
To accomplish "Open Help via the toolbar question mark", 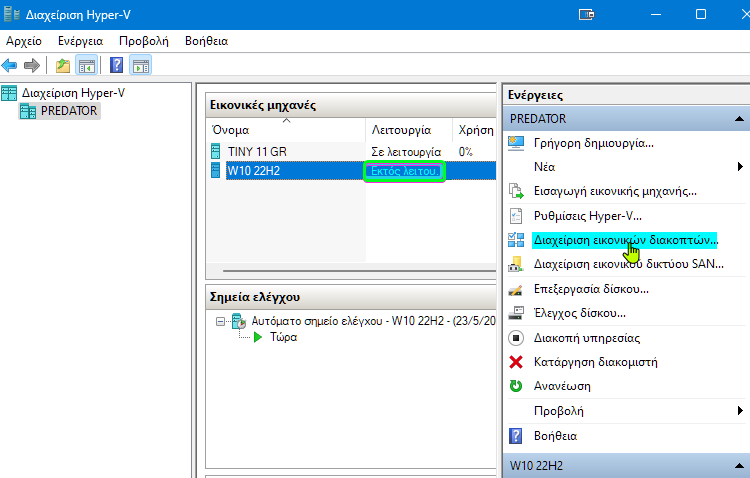I will pyautogui.click(x=116, y=65).
